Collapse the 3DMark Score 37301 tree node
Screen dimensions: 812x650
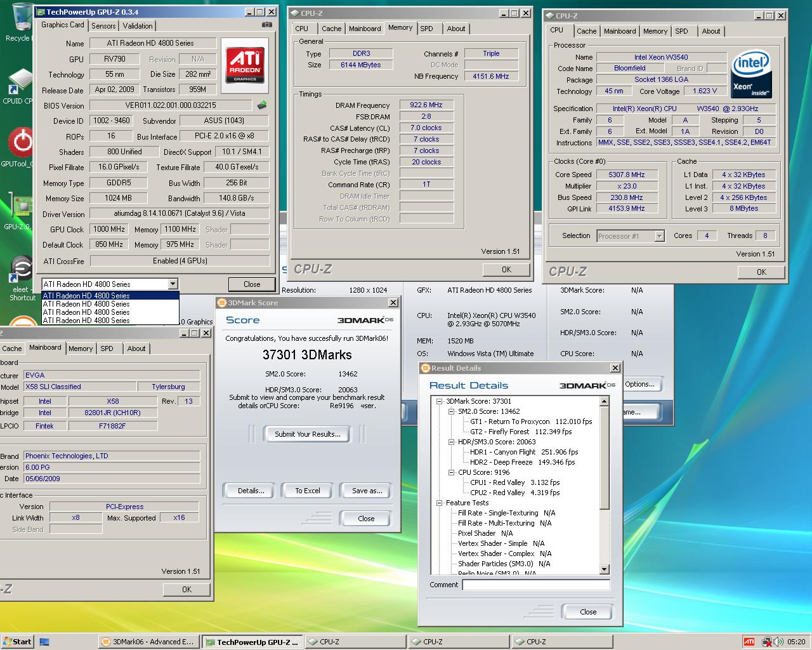point(439,401)
